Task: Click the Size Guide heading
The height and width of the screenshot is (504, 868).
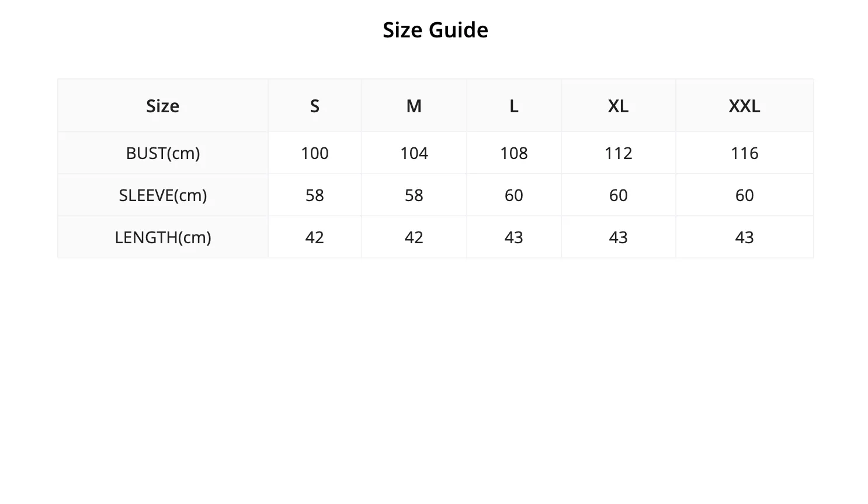Action: (x=435, y=30)
